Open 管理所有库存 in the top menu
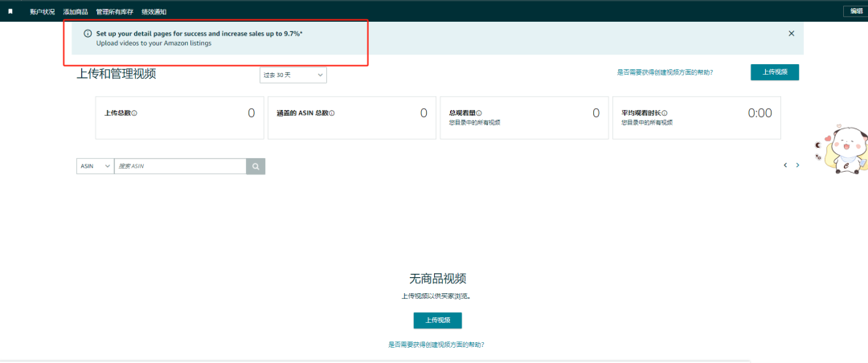The image size is (868, 363). click(x=115, y=11)
